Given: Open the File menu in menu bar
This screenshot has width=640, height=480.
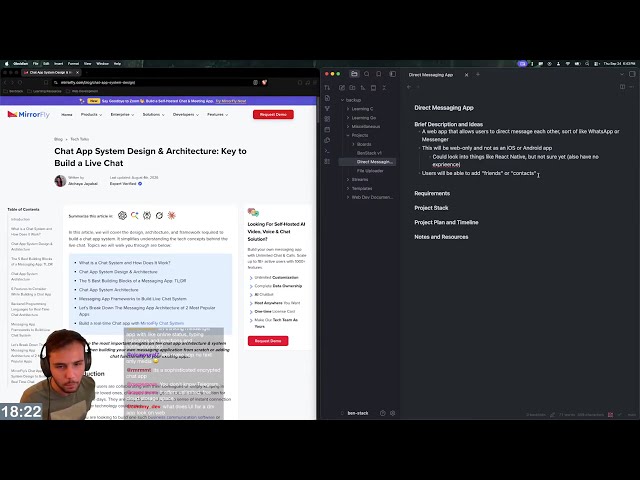Looking at the screenshot, I should click(x=36, y=64).
